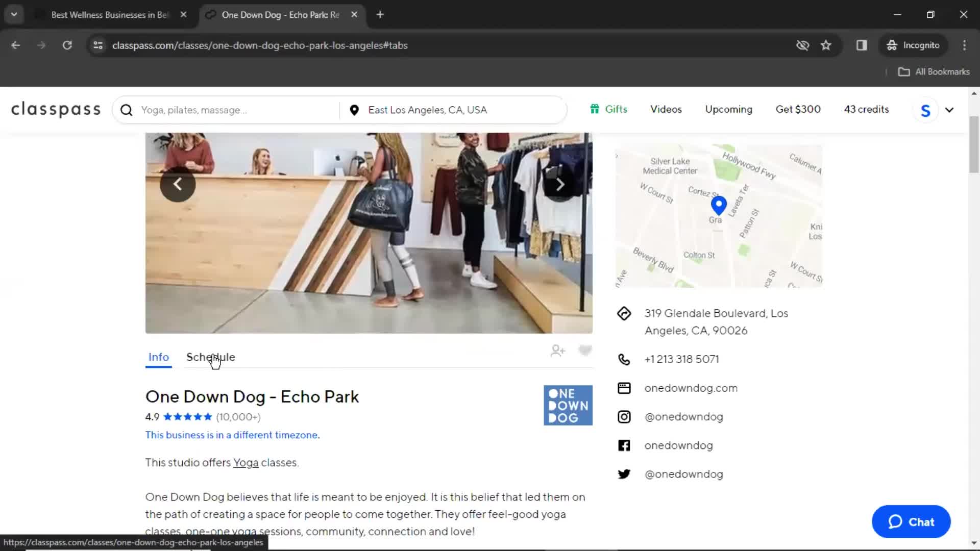Open a new browser tab
980x551 pixels.
[x=380, y=15]
